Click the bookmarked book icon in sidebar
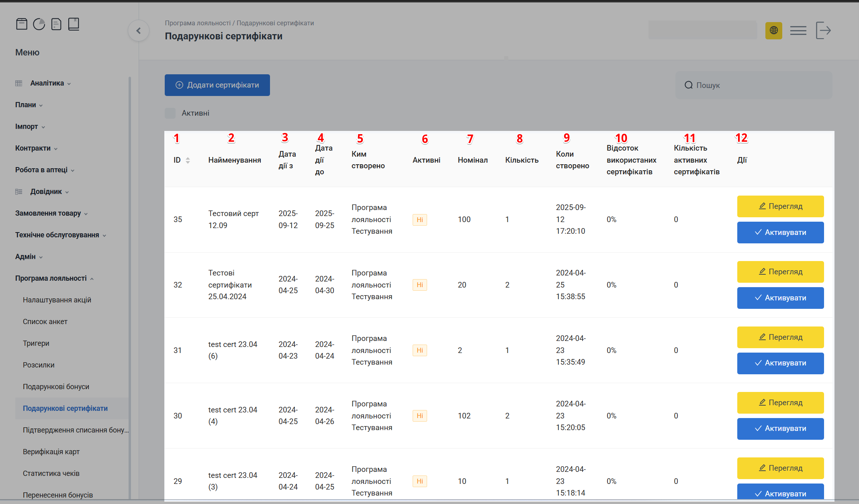Screen dimensions: 859x504 tap(74, 24)
